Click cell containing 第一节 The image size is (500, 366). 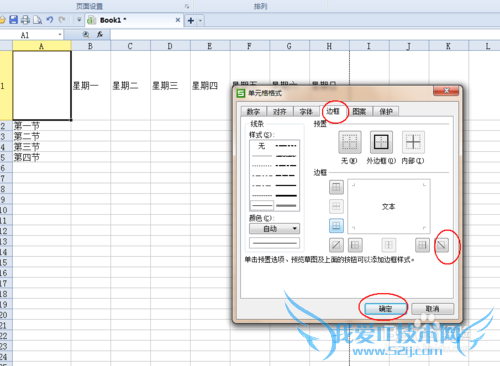(42, 126)
